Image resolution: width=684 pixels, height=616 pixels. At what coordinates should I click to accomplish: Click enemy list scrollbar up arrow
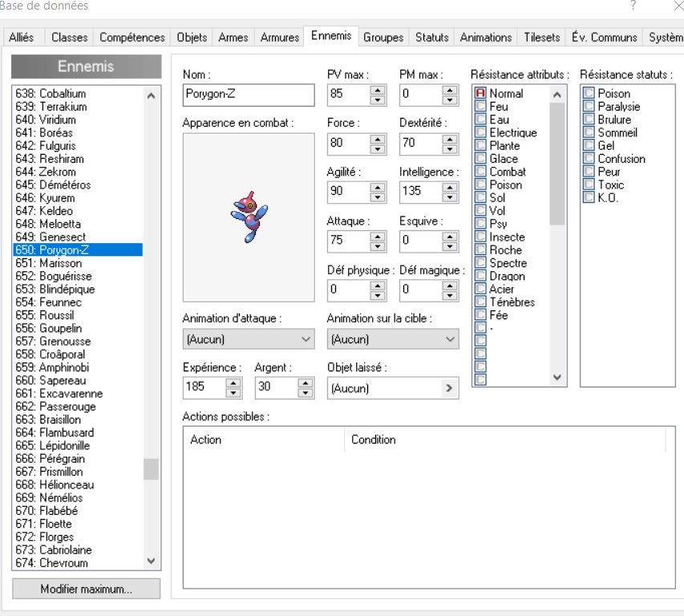tap(151, 95)
